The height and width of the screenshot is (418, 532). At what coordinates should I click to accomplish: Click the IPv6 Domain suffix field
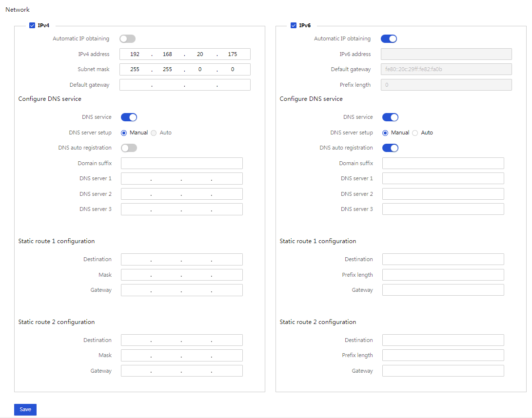[x=443, y=163]
